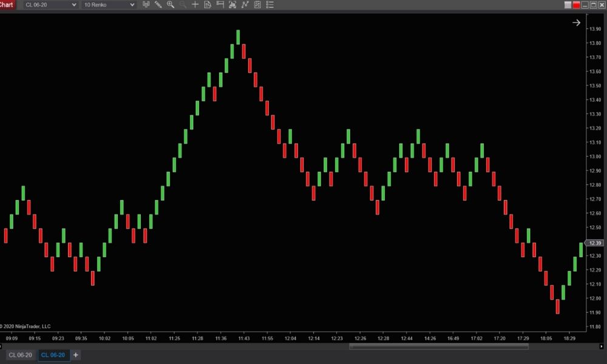Open the Data Box icon
Viewport: 607px width, 364px height.
208,5
